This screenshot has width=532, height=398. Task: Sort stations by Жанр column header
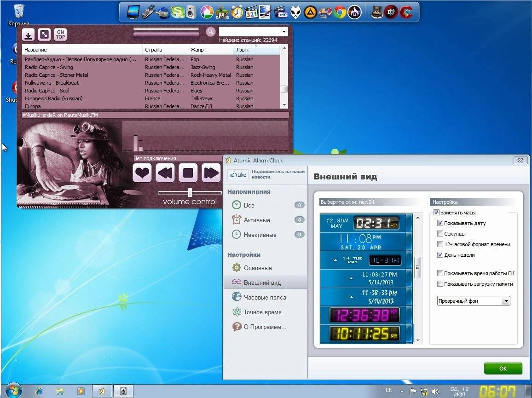pos(211,50)
